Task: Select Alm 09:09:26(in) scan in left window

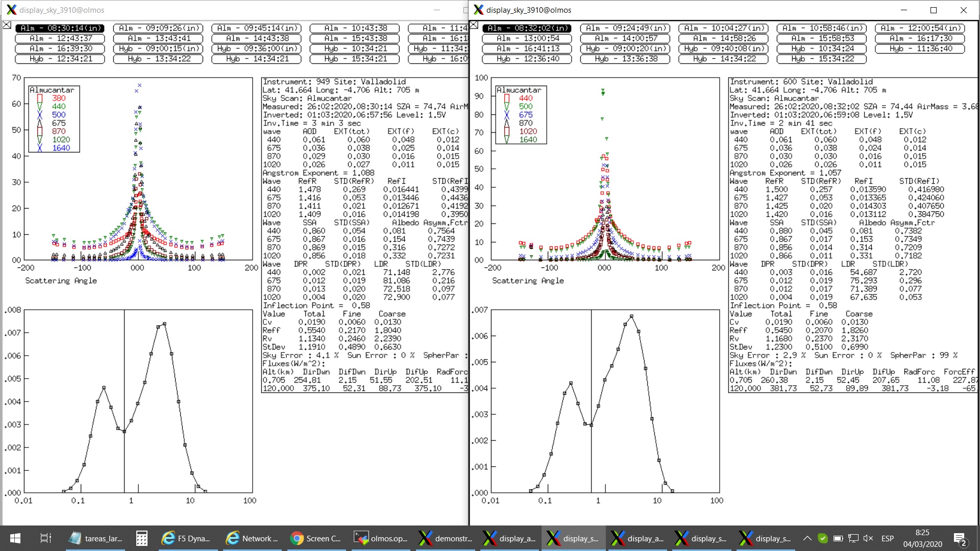Action: point(158,28)
